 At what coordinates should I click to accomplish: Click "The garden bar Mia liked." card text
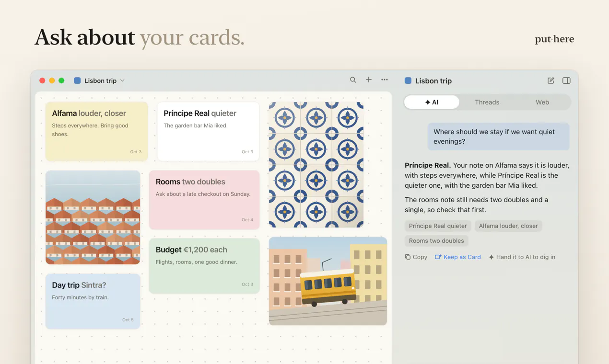[x=196, y=125]
